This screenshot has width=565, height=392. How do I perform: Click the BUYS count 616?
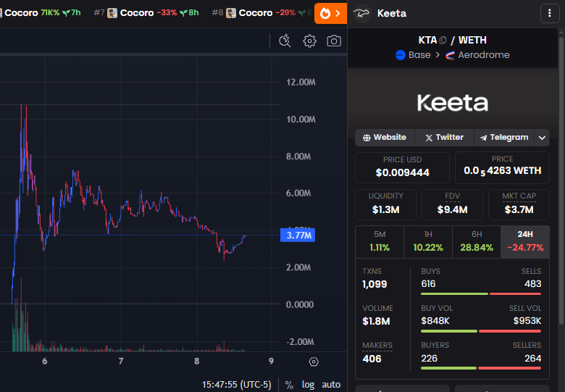[x=428, y=284]
